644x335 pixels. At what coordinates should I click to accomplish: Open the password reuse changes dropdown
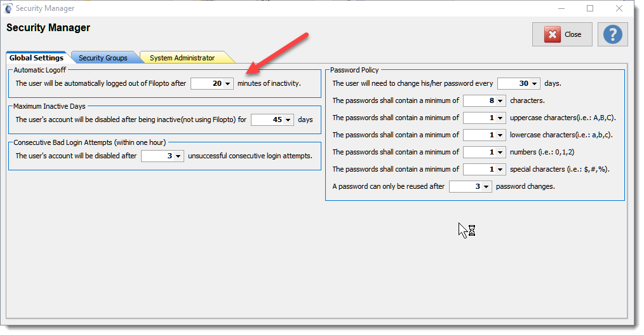471,186
